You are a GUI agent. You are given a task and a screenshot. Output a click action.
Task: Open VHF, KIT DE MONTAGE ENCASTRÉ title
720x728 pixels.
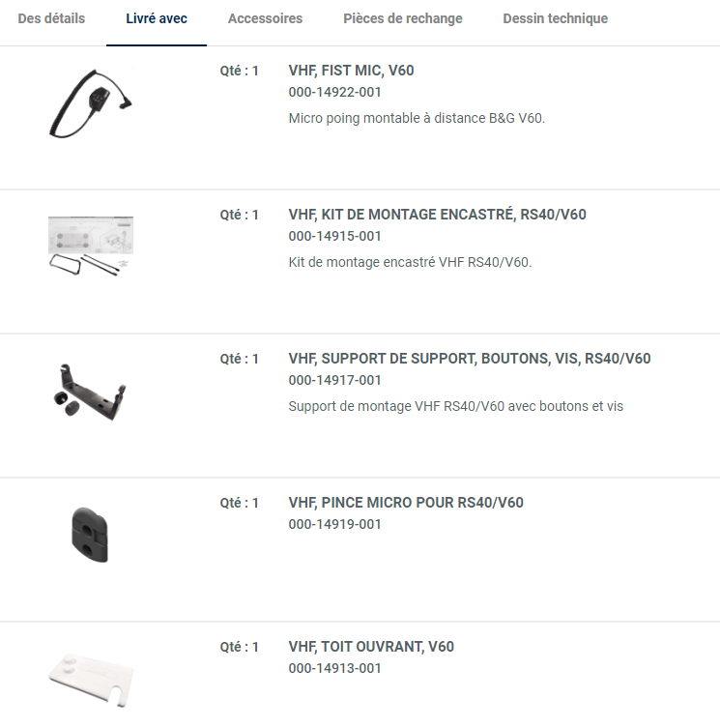[437, 215]
